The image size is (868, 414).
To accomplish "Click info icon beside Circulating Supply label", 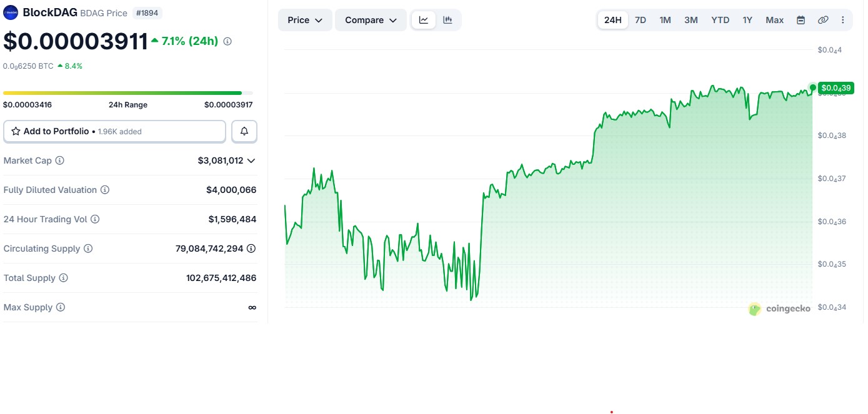I will coord(88,249).
